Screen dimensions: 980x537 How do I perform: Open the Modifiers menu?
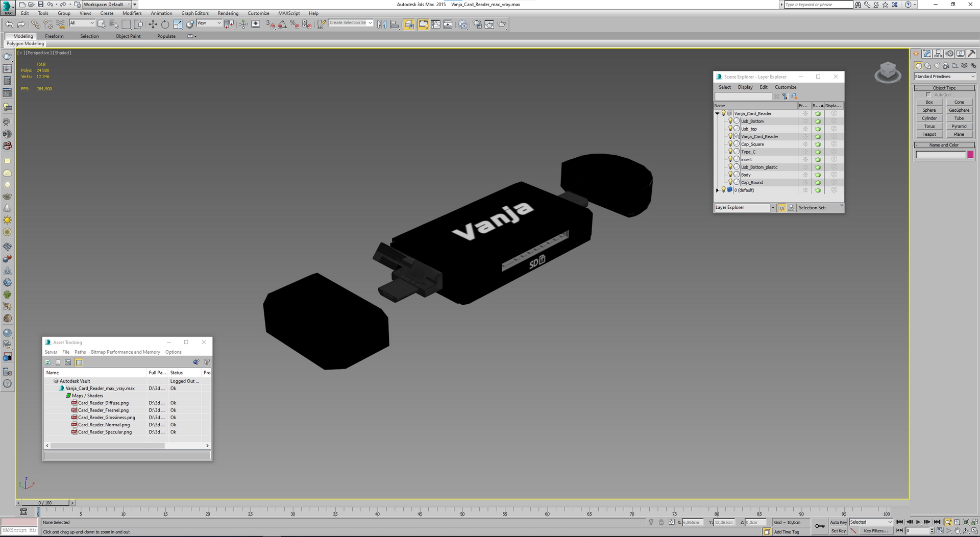(x=132, y=13)
